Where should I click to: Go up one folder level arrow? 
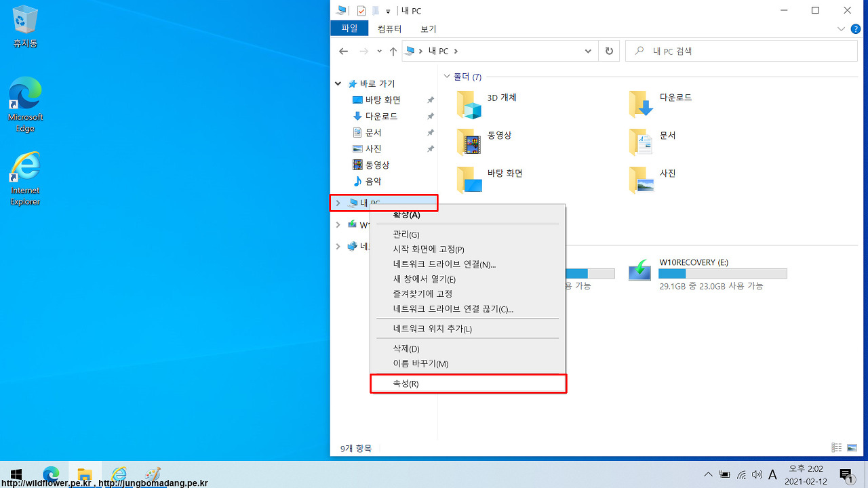[393, 52]
